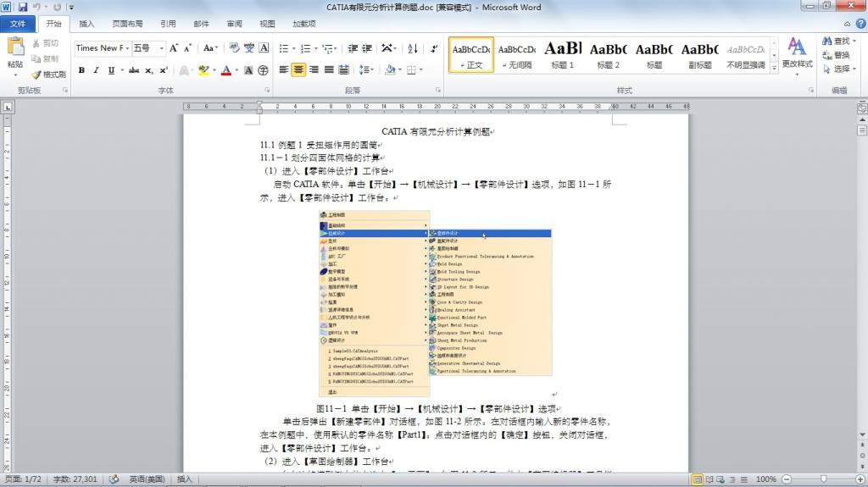Expand the numbering list dropdown arrow
Screen dimensions: 868x487
[315, 49]
